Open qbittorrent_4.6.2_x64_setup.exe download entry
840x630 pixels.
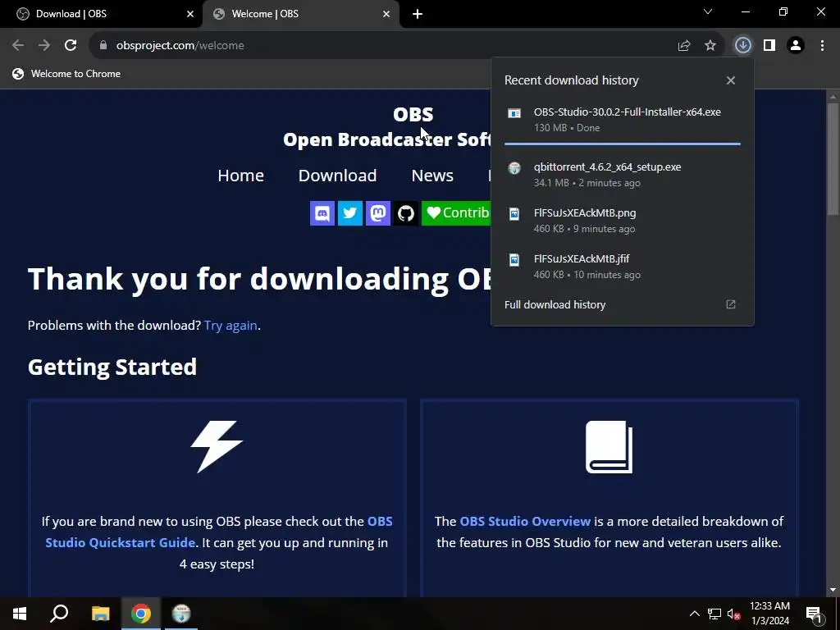coord(623,175)
